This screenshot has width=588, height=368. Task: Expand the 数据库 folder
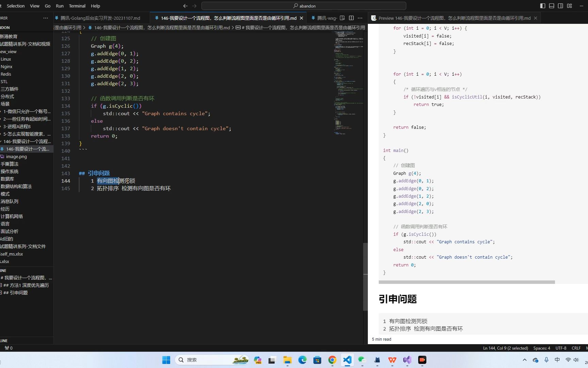pyautogui.click(x=27, y=179)
